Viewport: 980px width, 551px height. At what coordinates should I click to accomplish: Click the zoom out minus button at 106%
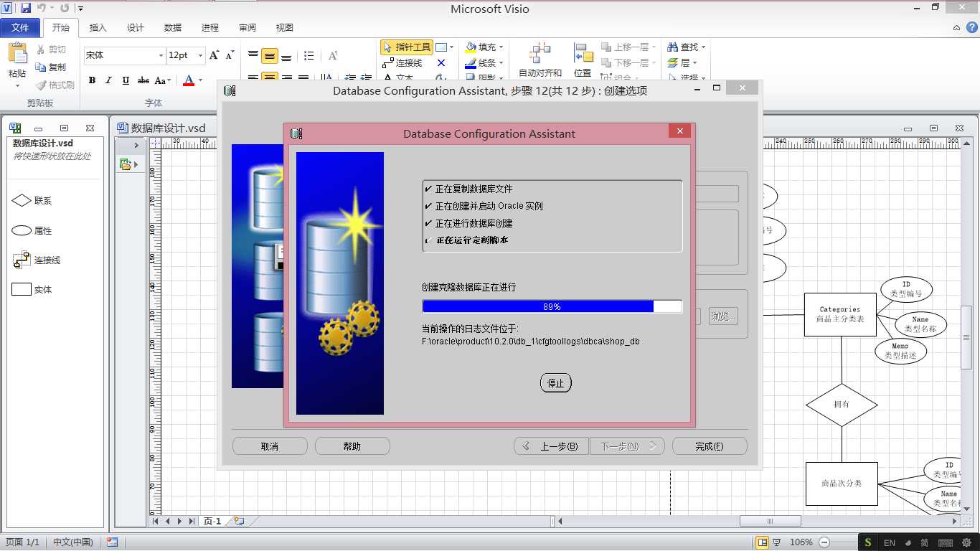point(824,542)
